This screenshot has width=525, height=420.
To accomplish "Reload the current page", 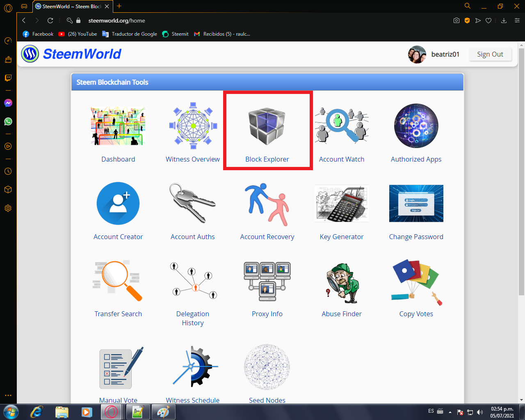I will click(50, 21).
